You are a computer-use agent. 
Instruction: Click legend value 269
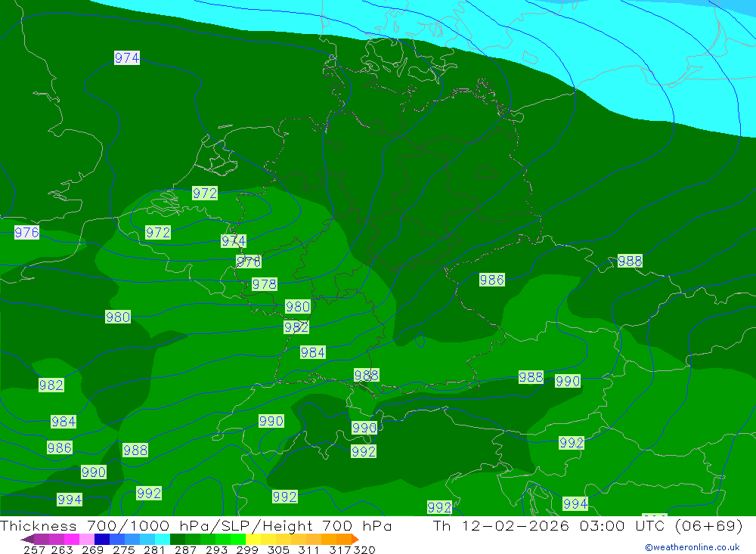(x=92, y=550)
